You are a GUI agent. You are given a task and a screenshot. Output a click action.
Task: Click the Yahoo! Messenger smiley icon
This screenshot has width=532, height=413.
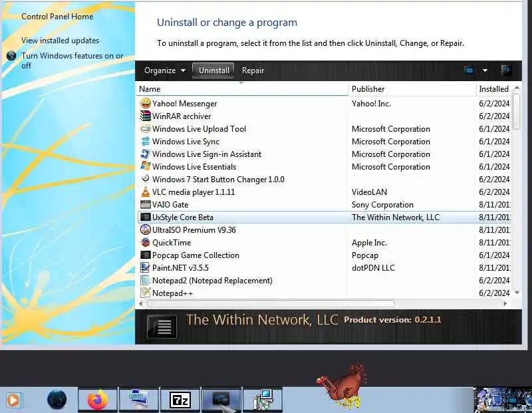tap(146, 103)
